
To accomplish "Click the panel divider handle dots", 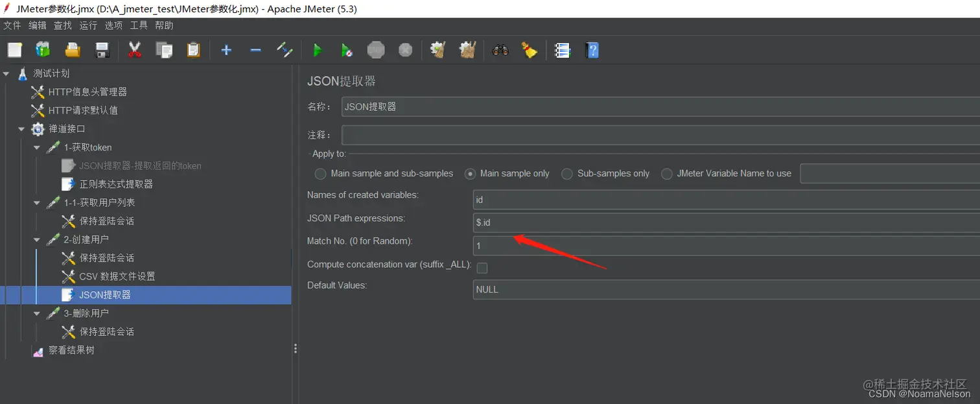I will pyautogui.click(x=296, y=349).
